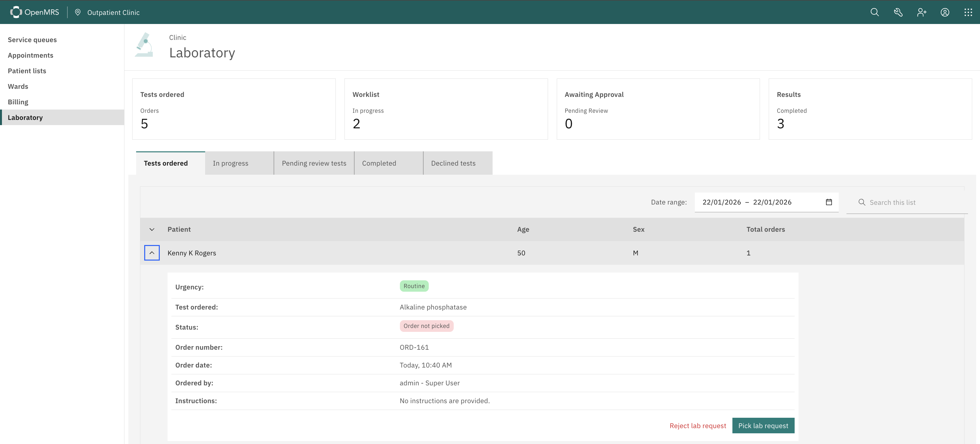Open the implementer tools wrench icon
The image size is (980, 444).
[x=898, y=12]
